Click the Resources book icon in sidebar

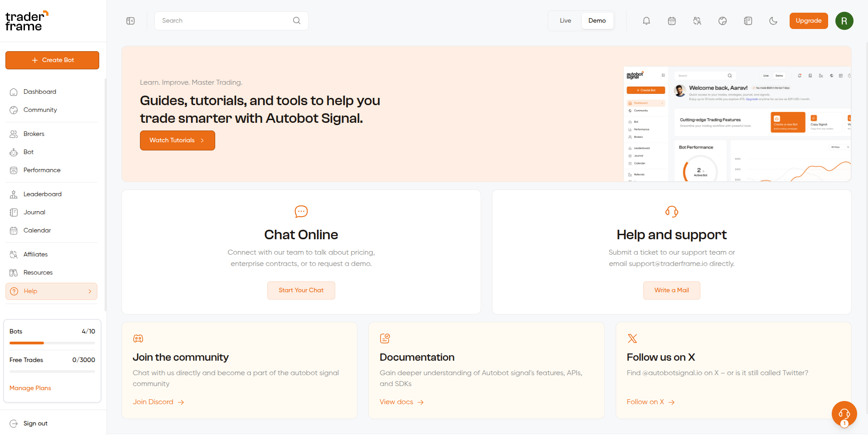click(x=14, y=273)
